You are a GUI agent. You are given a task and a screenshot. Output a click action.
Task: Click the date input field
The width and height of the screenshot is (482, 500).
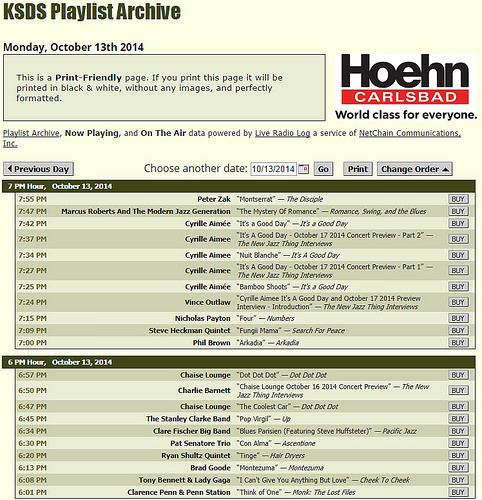coord(273,169)
